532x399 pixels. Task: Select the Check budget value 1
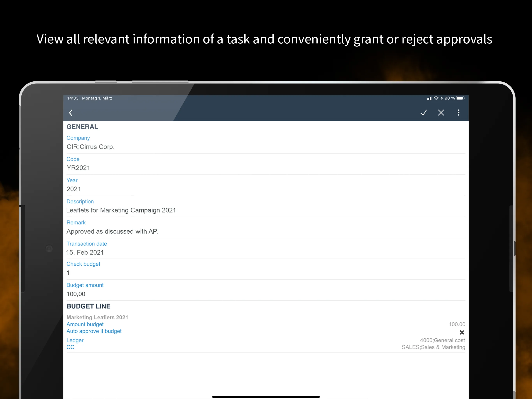coord(68,273)
